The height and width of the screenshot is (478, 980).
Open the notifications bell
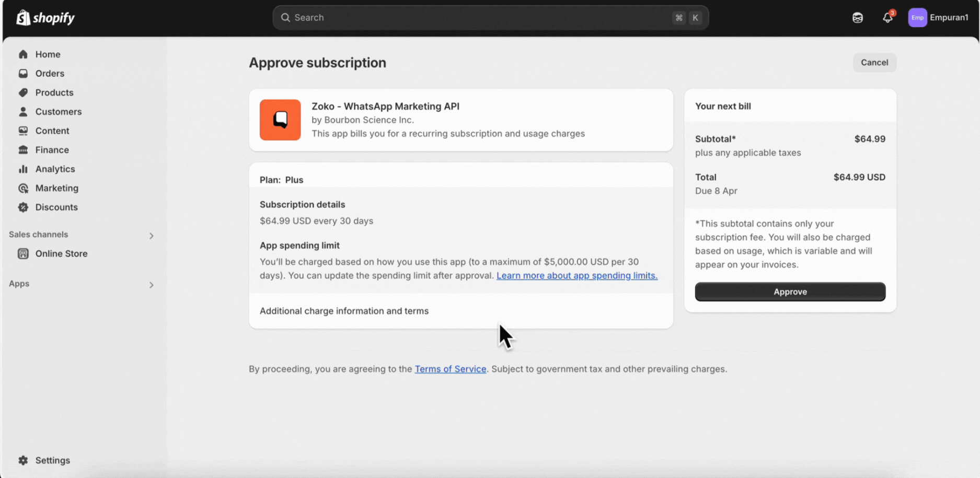[x=887, y=17]
